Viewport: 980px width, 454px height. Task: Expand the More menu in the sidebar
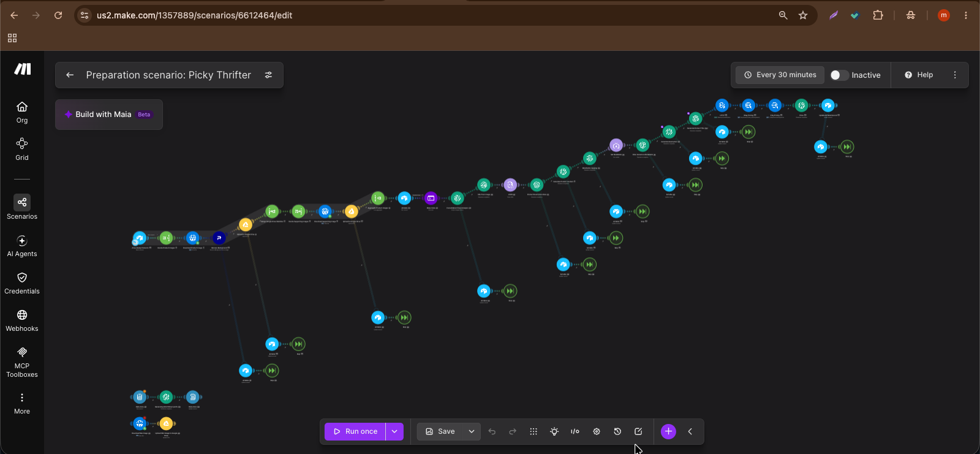pos(22,404)
